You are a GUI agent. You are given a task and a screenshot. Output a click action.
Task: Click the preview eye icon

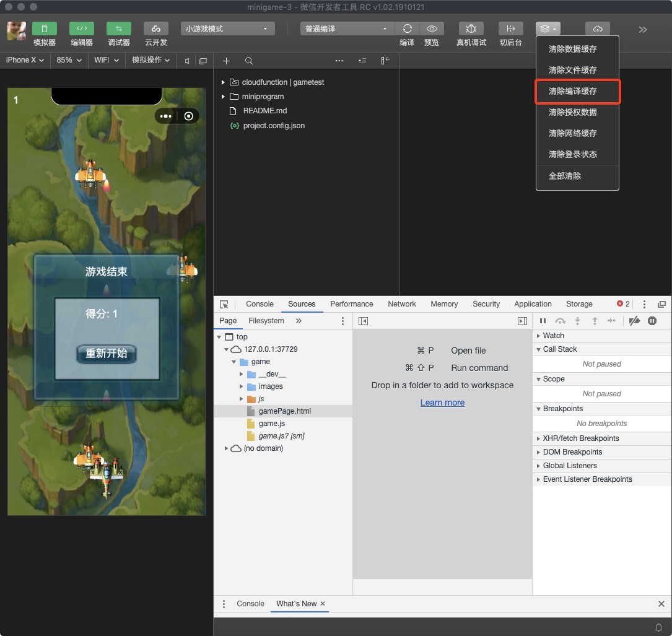pos(432,28)
